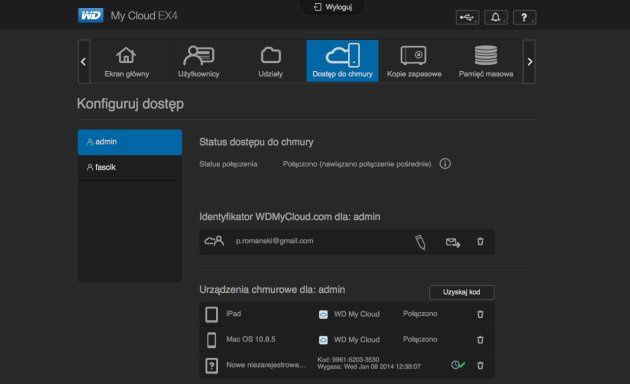
Task: Open Pamięć masowa tab
Action: 486,61
